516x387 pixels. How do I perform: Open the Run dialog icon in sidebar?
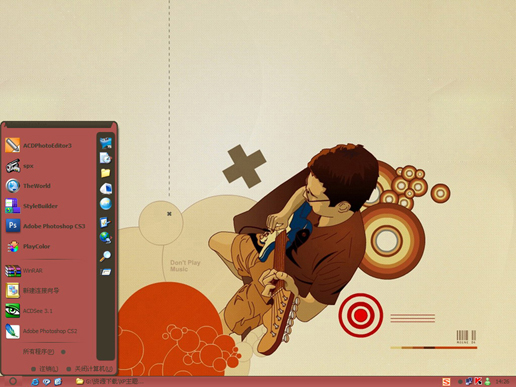[106, 272]
